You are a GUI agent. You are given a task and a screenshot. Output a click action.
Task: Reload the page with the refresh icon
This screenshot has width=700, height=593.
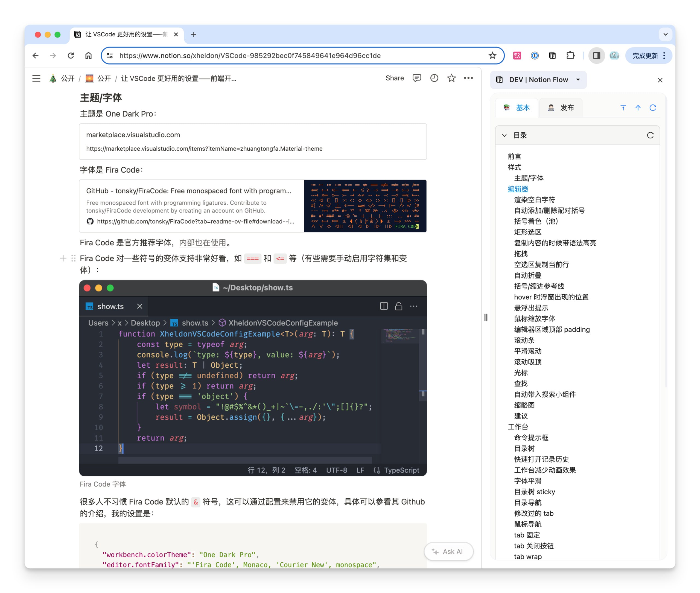click(x=71, y=56)
